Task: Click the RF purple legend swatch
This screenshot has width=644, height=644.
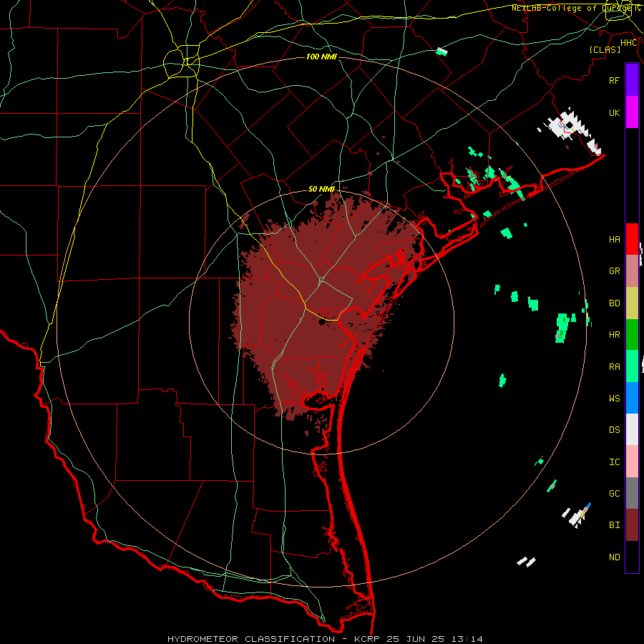Action: click(x=632, y=80)
